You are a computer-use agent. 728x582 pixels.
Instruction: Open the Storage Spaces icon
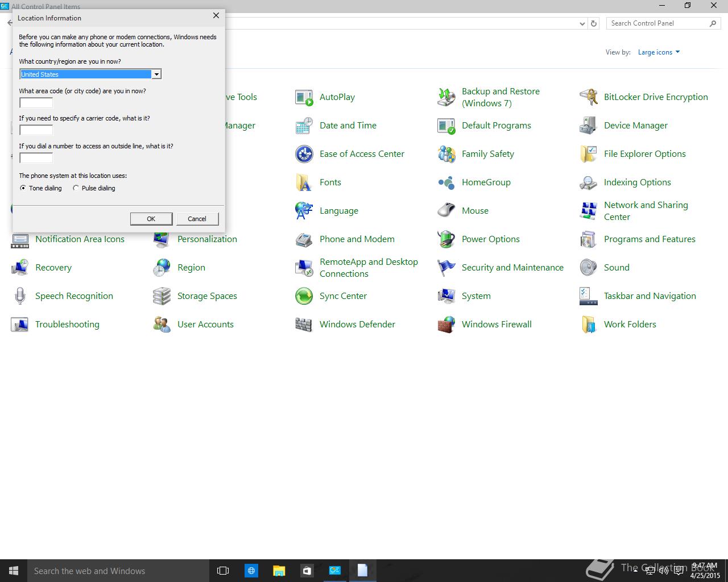[162, 296]
